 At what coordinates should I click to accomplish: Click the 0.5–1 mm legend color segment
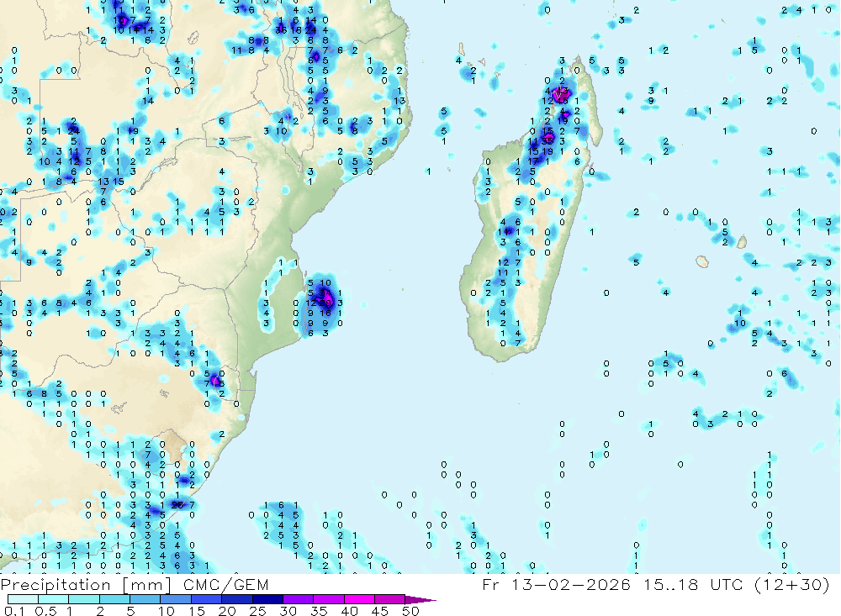[x=54, y=599]
